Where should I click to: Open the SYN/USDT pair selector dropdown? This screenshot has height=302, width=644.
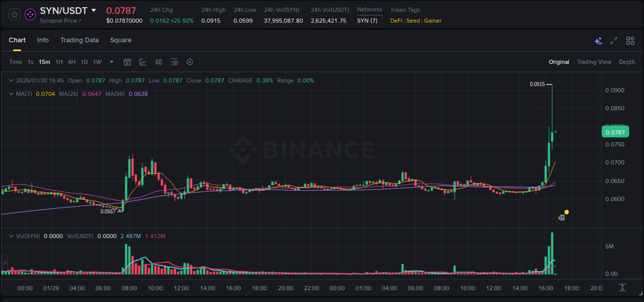click(x=94, y=10)
